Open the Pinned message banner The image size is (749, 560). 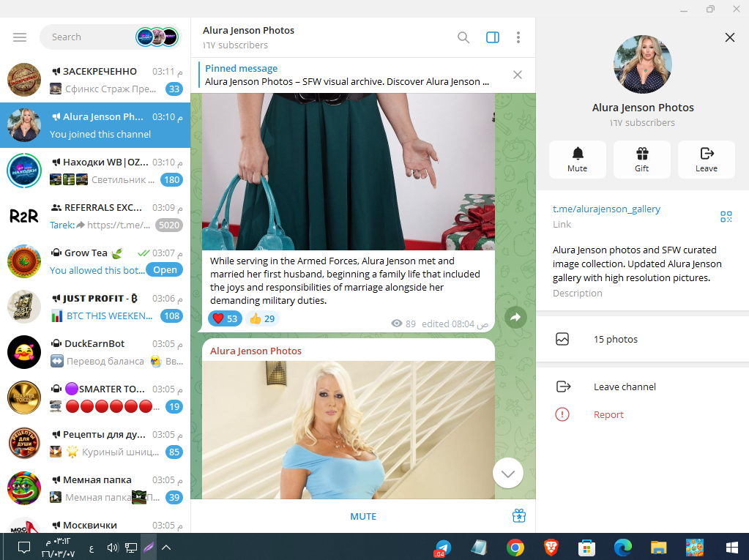pos(347,75)
